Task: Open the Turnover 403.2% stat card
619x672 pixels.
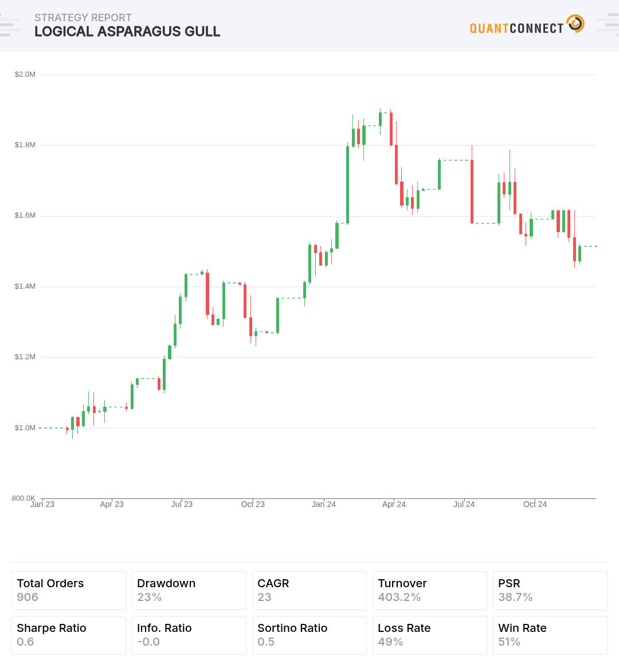Action: pyautogui.click(x=430, y=591)
